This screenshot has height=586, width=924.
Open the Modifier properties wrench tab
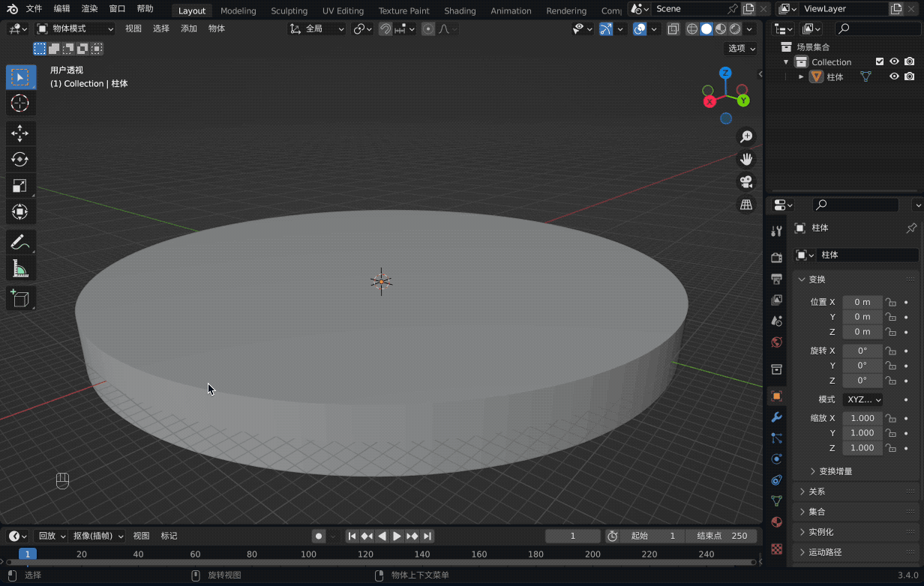click(777, 417)
